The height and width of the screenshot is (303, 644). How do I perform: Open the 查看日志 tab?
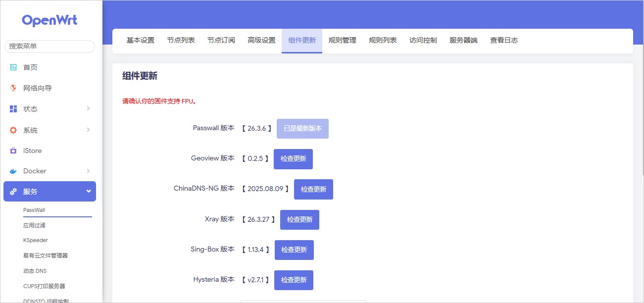504,41
